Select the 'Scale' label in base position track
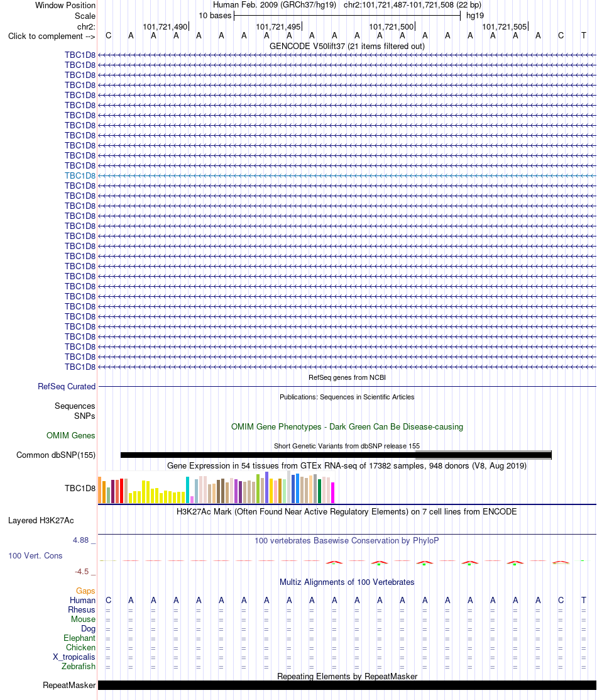This screenshot has height=700, width=597. click(85, 16)
